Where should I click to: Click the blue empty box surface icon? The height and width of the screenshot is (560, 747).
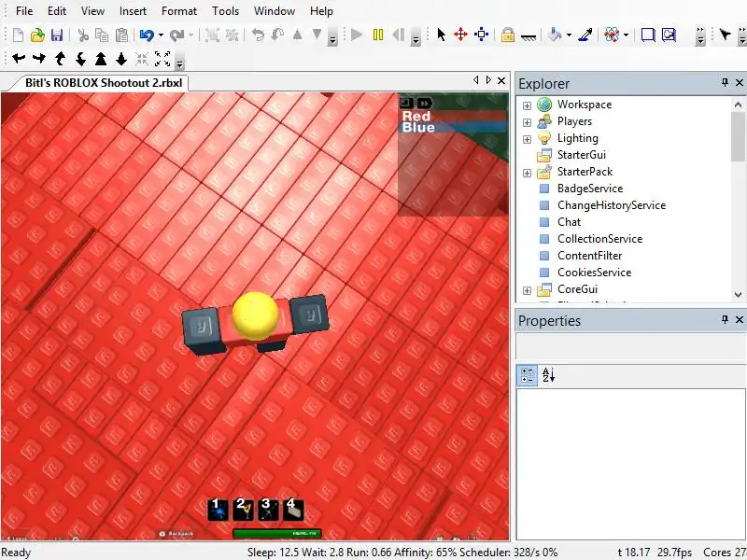648,35
